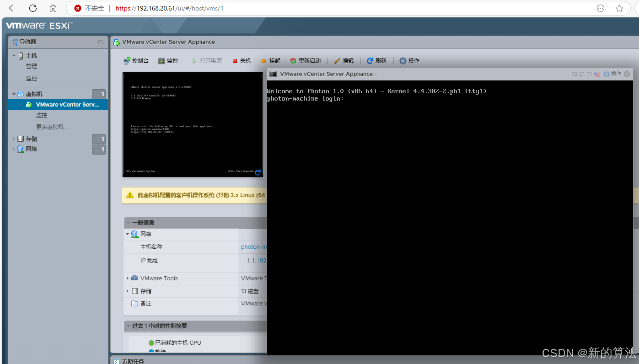Click the favorites star icon in the address bar
The height and width of the screenshot is (364, 639).
click(619, 8)
